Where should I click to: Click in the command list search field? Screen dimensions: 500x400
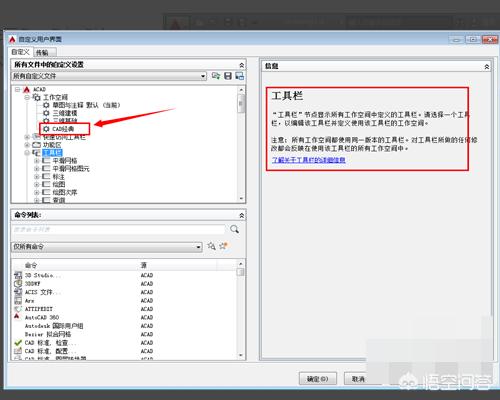[x=119, y=229]
